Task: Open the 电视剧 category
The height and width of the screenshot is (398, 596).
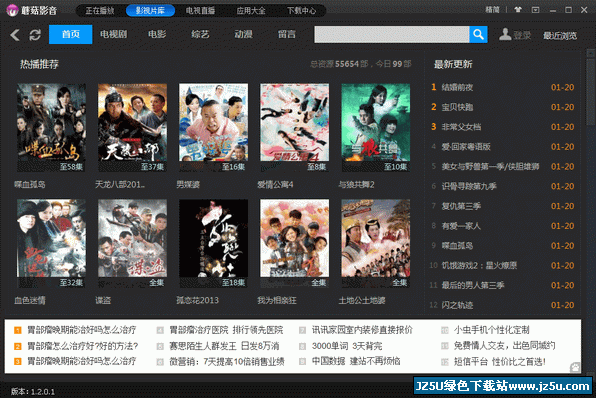Action: [x=113, y=34]
